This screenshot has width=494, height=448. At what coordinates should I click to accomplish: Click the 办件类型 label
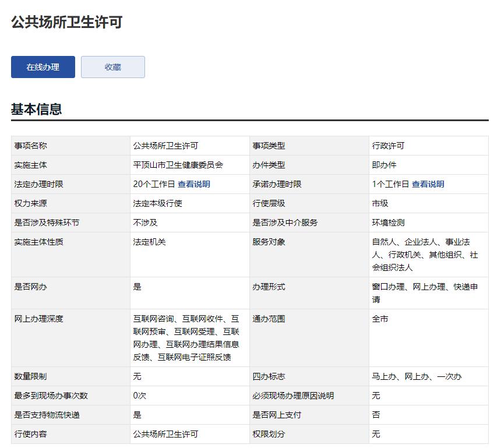(x=269, y=165)
